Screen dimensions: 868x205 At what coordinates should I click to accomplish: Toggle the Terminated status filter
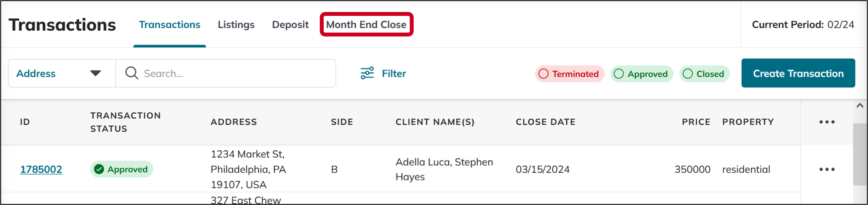pyautogui.click(x=569, y=74)
